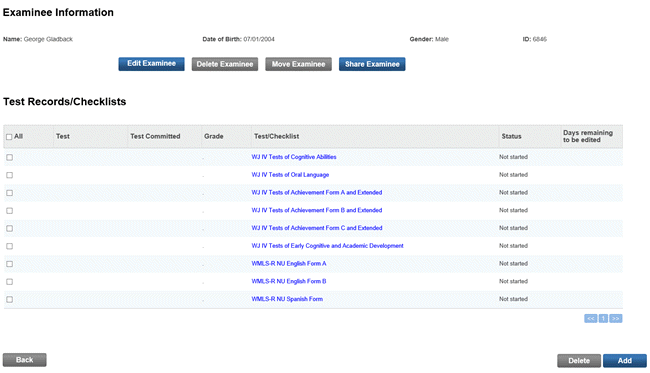
Task: Select page 1 in the pager
Action: [603, 318]
